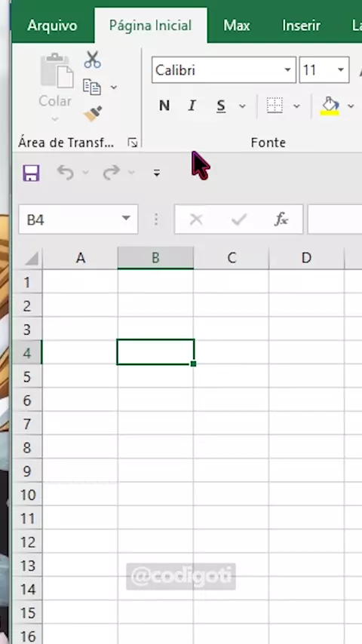Screen dimensions: 362x644
Task: Click the yellow fill color bucket
Action: point(330,106)
